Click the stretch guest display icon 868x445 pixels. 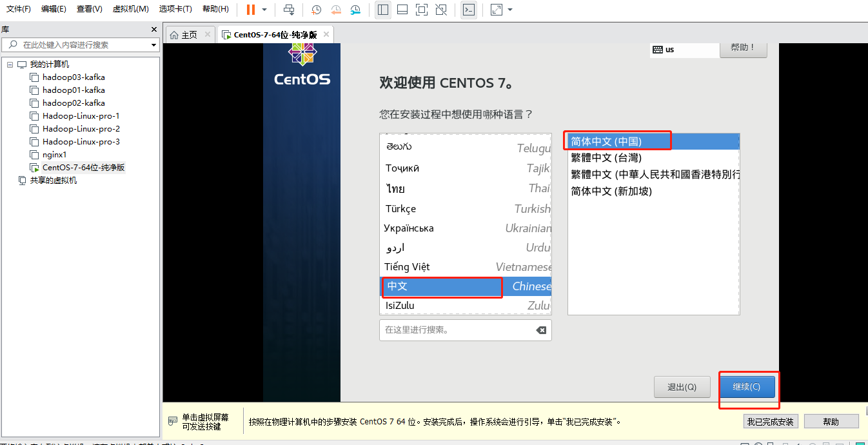point(497,10)
